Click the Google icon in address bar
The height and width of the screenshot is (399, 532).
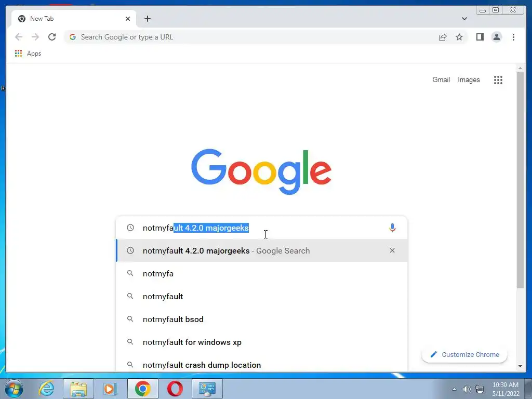[73, 37]
